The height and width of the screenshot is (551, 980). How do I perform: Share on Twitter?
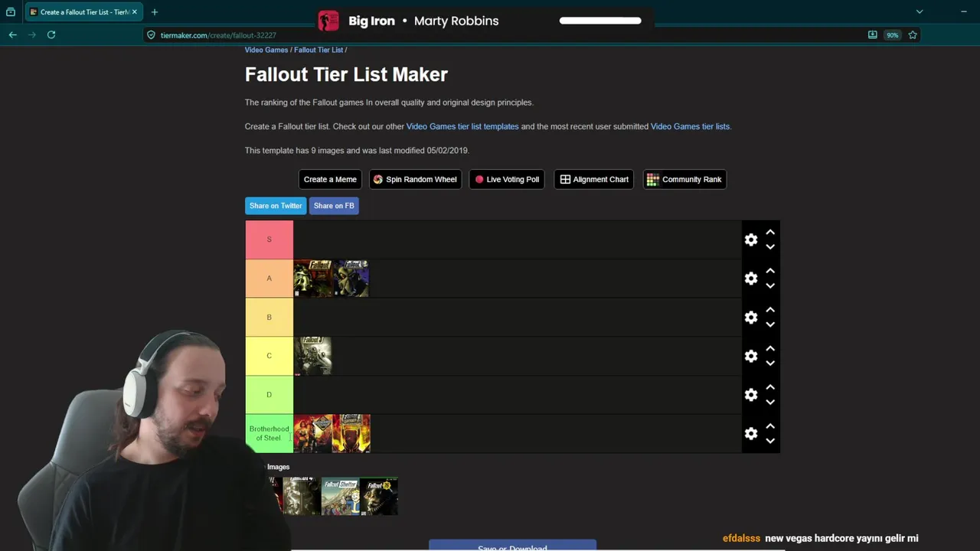click(x=276, y=206)
